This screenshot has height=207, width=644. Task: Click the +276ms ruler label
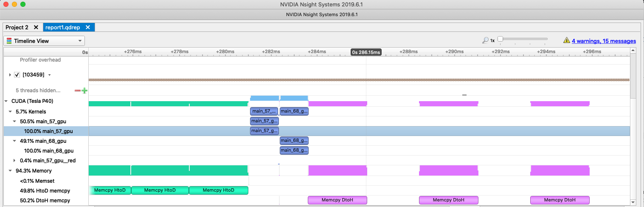pyautogui.click(x=132, y=51)
